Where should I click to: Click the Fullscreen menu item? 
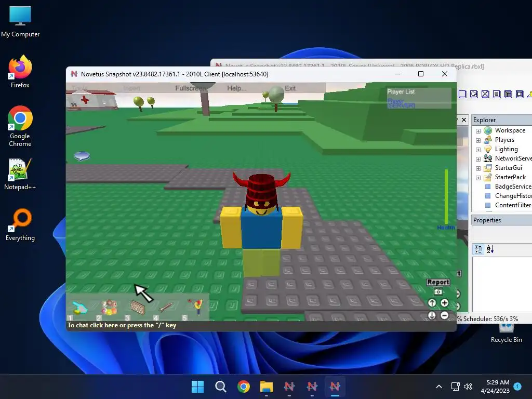[x=191, y=88]
